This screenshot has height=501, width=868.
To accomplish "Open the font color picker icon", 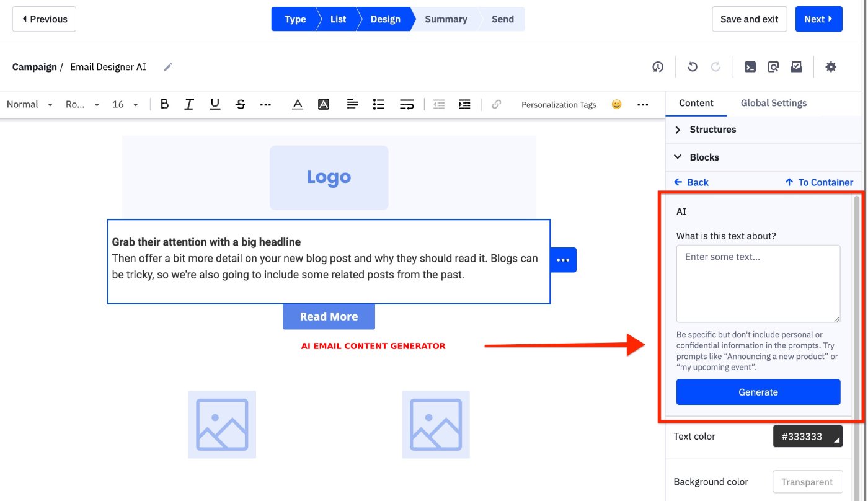I will 297,104.
